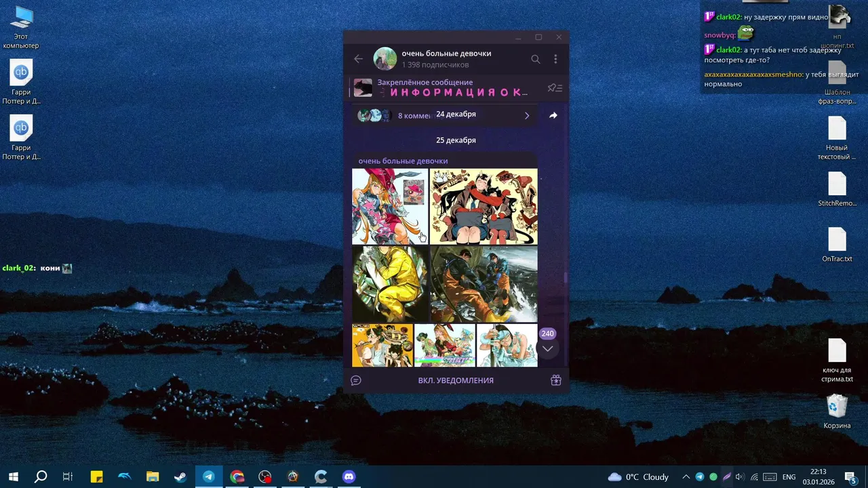This screenshot has width=868, height=488.
Task: Click the 24 декабря date label
Action: coord(456,114)
